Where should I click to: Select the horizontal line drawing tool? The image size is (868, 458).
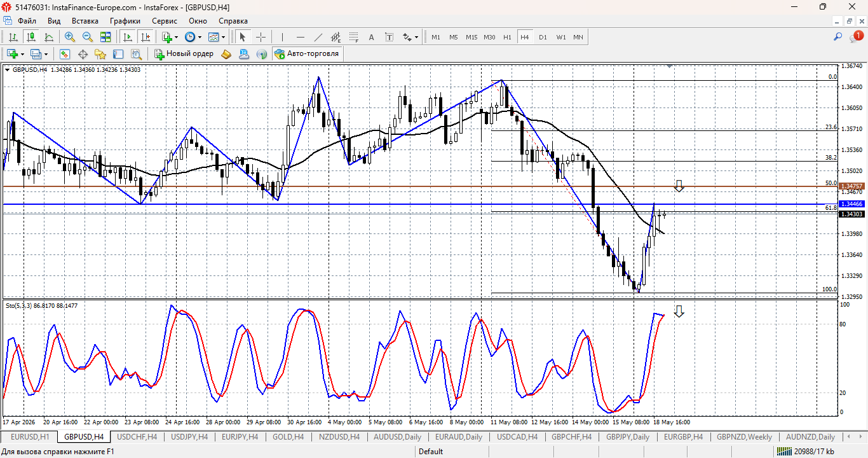pyautogui.click(x=301, y=37)
